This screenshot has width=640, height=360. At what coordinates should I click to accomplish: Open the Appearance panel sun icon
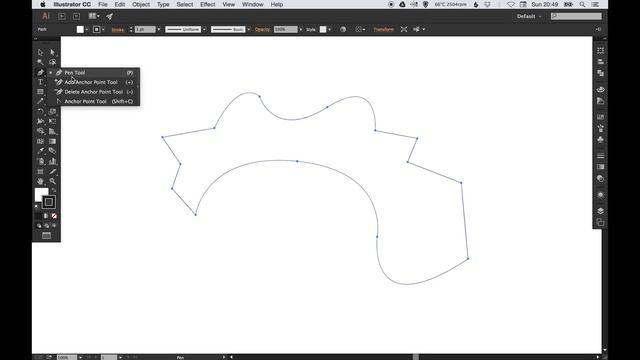click(x=600, y=195)
